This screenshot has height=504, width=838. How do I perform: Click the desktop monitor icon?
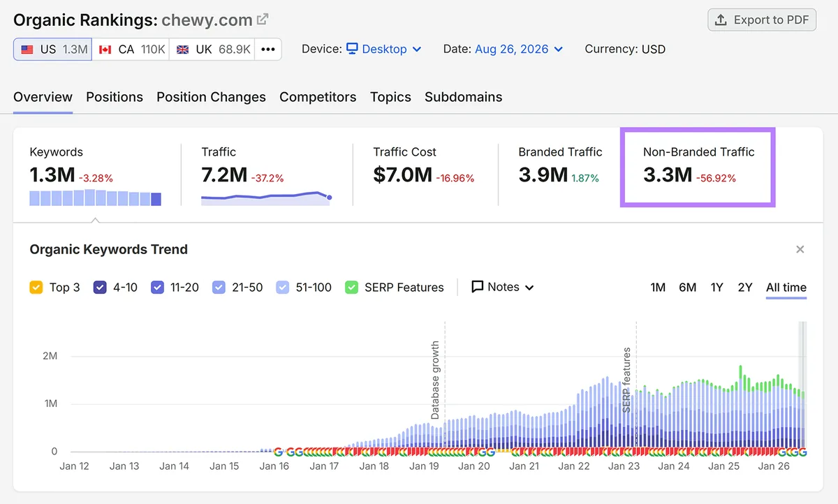(x=353, y=49)
